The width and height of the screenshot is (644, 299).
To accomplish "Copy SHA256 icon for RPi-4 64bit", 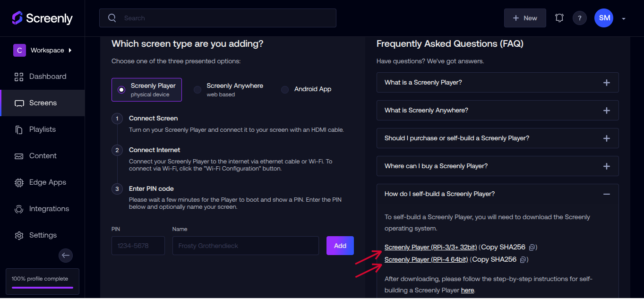I will 523,259.
